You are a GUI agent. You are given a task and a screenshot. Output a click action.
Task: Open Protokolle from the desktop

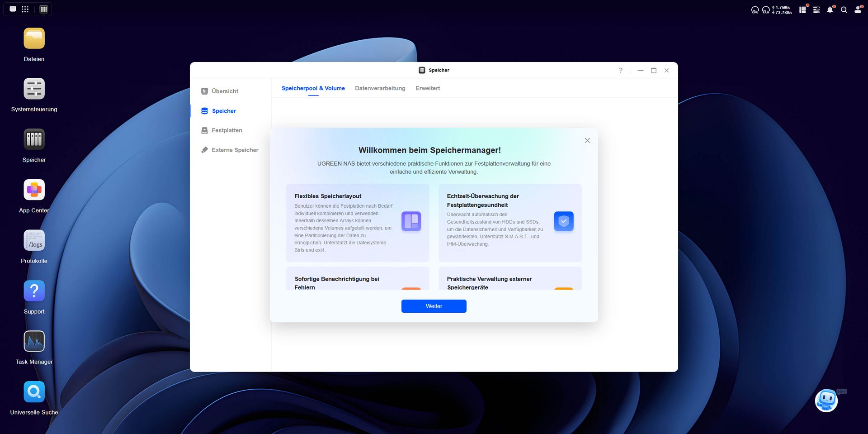tap(34, 240)
